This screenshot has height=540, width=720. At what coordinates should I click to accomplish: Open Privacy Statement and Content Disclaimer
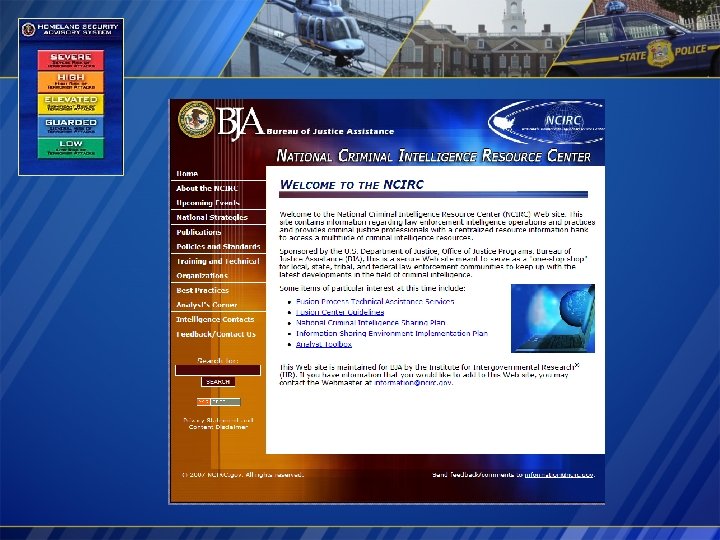[x=218, y=423]
